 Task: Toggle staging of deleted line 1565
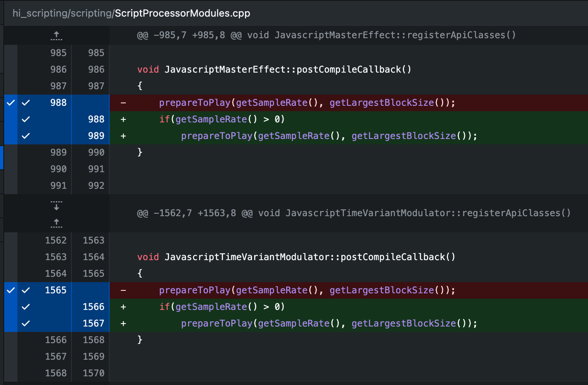(25, 290)
